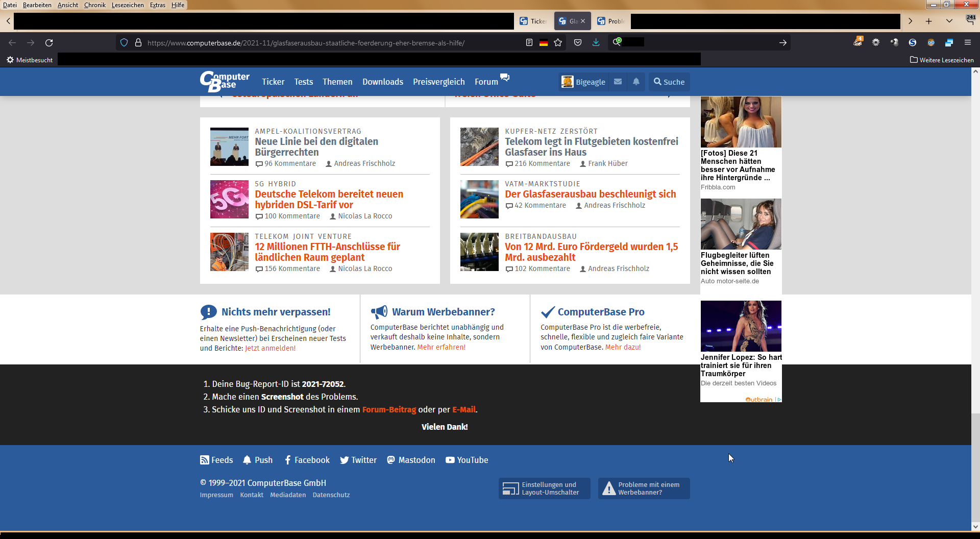Open the 5G Hybrid article thumbnail
The image size is (980, 539).
[x=229, y=199]
